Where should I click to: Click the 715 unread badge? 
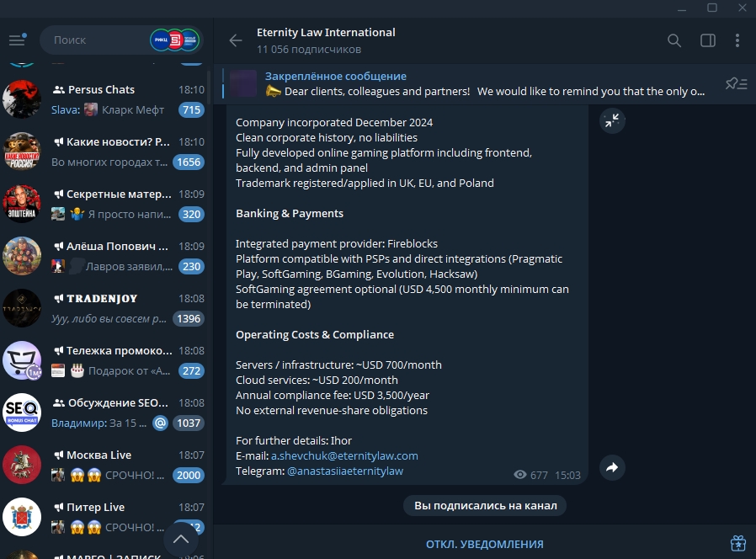click(191, 110)
